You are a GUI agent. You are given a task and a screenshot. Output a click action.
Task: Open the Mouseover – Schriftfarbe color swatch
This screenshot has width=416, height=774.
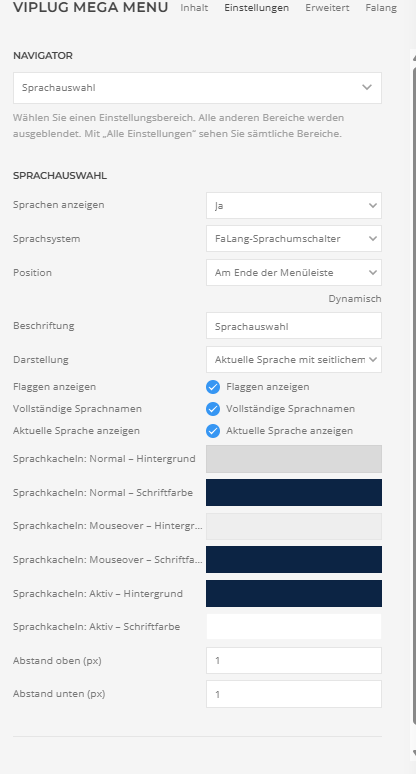pos(294,560)
